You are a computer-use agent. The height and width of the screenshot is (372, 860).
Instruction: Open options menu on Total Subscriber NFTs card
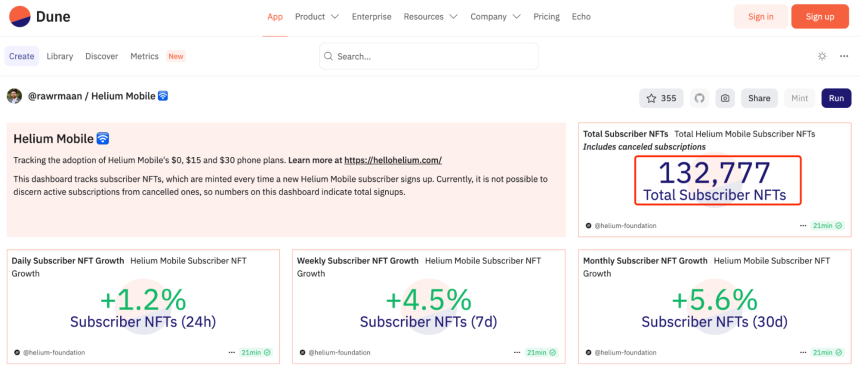tap(803, 226)
